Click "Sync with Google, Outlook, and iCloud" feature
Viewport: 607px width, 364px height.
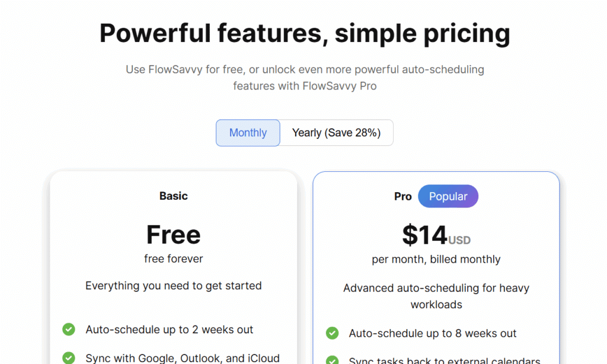(x=183, y=358)
